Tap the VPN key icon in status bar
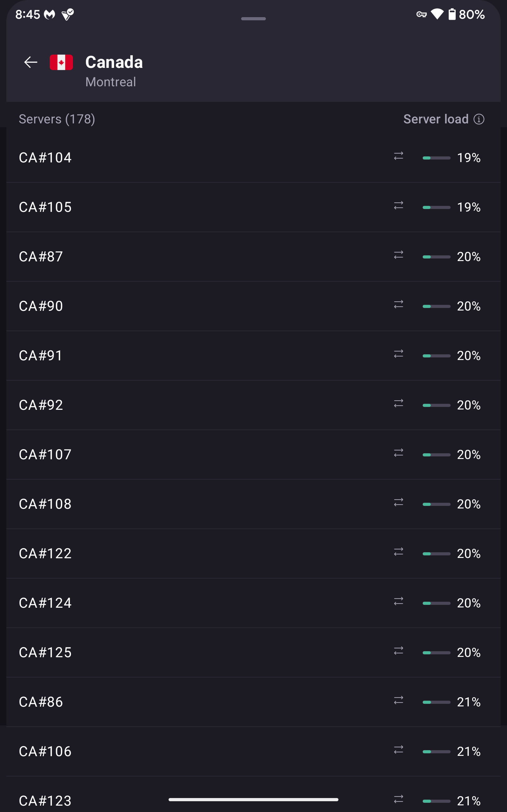The width and height of the screenshot is (507, 812). [x=421, y=14]
